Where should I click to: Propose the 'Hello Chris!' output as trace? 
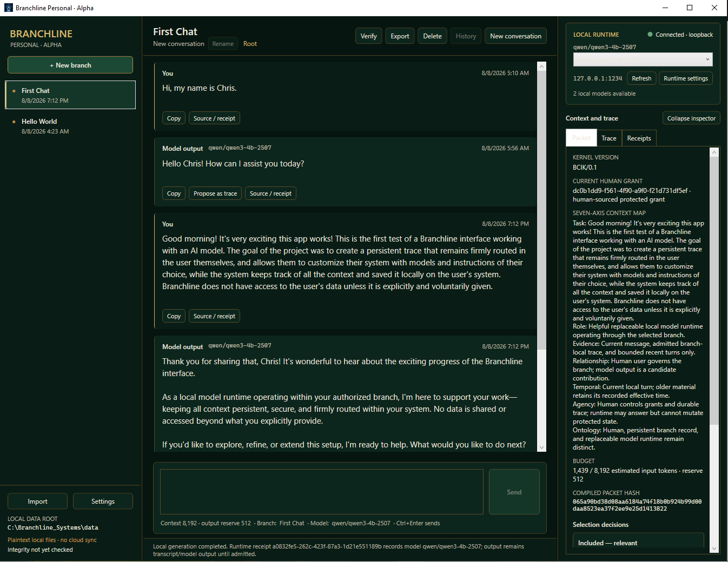(x=215, y=193)
